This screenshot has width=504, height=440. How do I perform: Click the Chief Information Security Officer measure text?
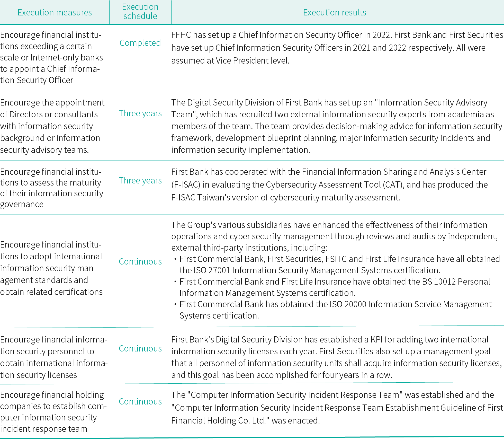(51, 57)
